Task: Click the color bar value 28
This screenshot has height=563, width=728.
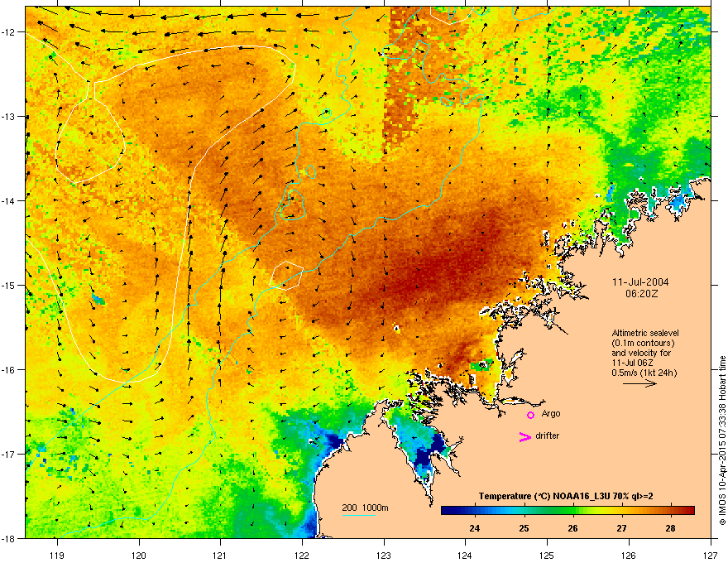Action: 670,528
